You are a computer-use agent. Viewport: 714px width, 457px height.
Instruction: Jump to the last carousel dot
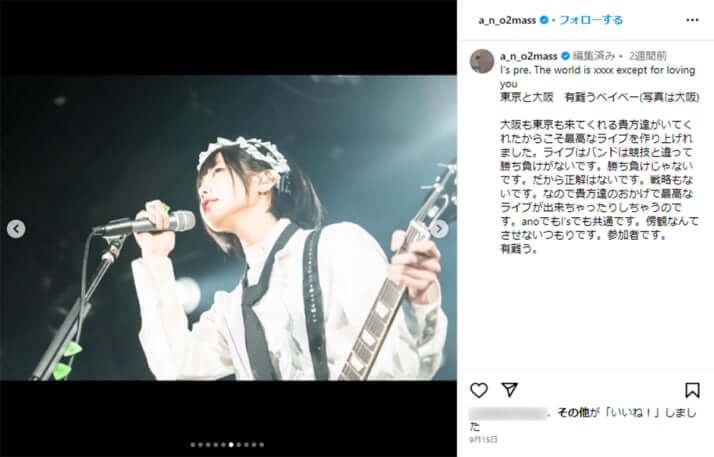tap(262, 445)
